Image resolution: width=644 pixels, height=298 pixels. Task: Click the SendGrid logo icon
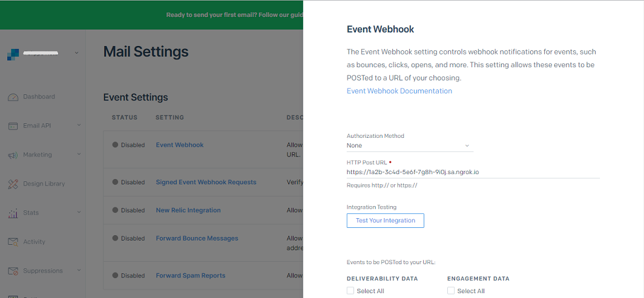pos(13,54)
